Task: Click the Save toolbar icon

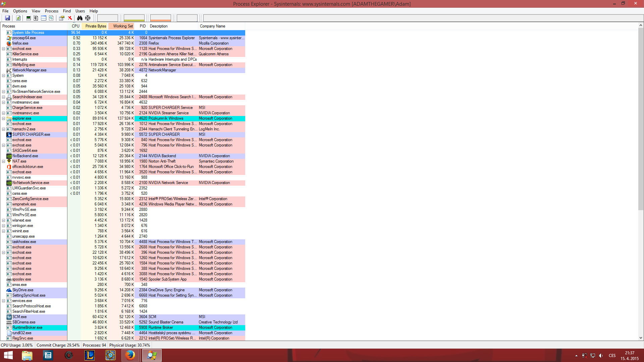Action: 7,18
